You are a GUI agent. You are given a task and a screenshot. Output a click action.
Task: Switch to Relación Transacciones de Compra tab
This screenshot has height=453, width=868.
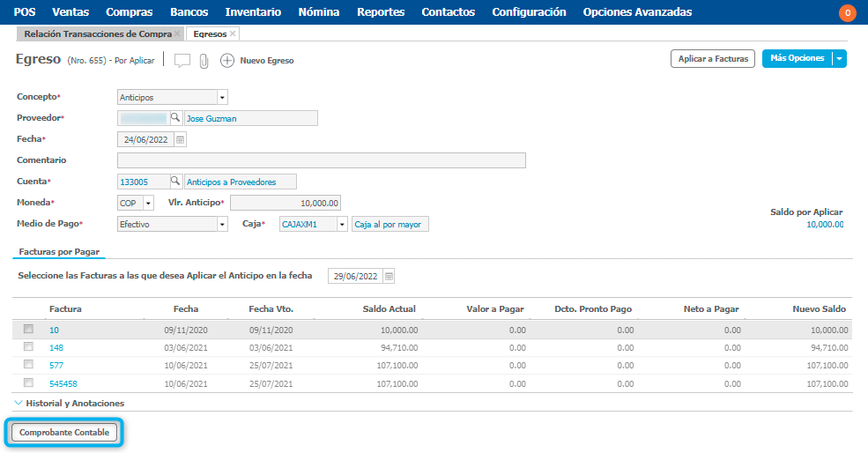(98, 33)
